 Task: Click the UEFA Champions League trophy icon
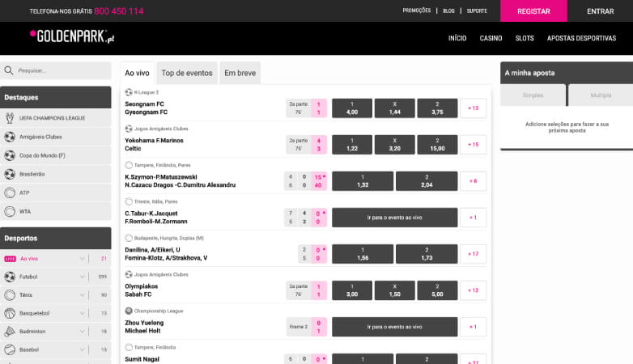(10, 118)
